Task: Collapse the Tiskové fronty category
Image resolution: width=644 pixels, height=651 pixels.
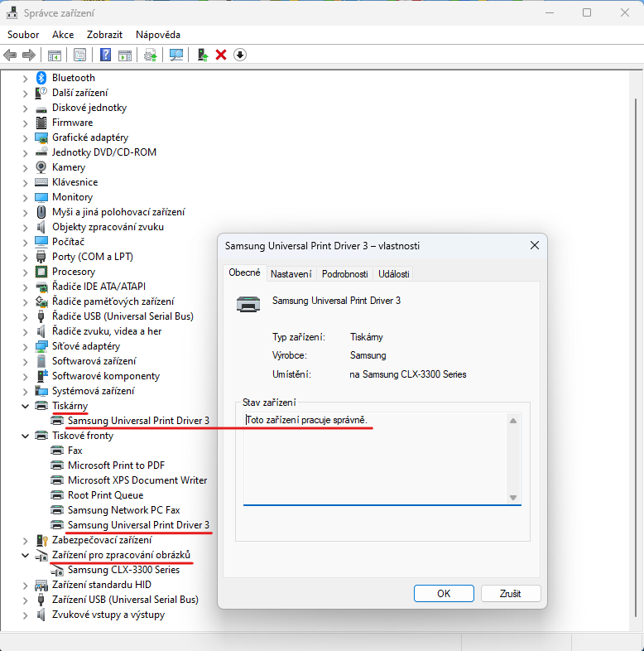Action: point(25,436)
